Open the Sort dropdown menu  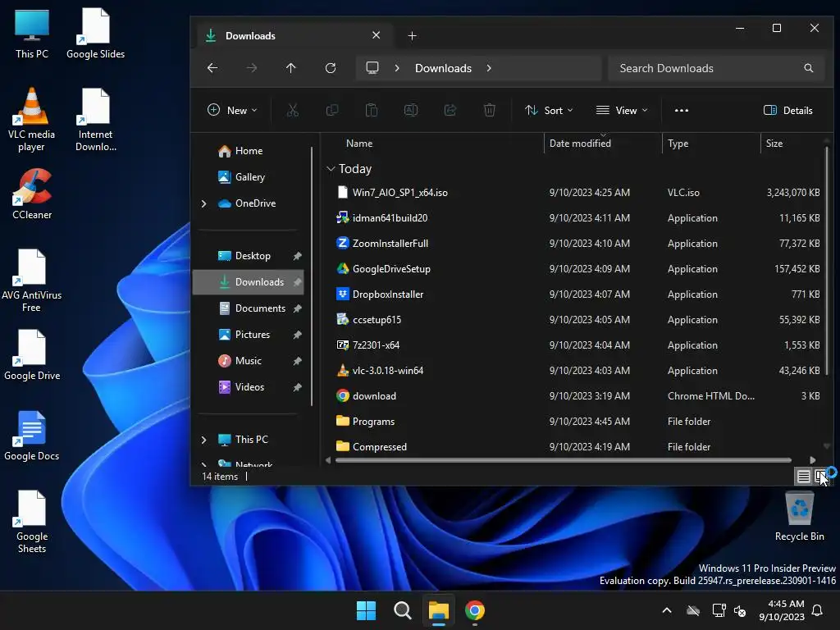point(549,111)
